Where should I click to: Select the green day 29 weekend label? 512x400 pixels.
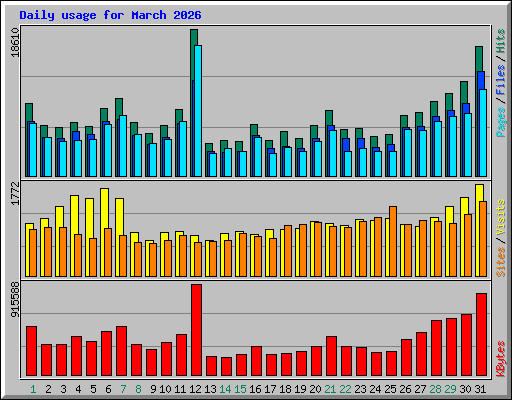[450, 389]
